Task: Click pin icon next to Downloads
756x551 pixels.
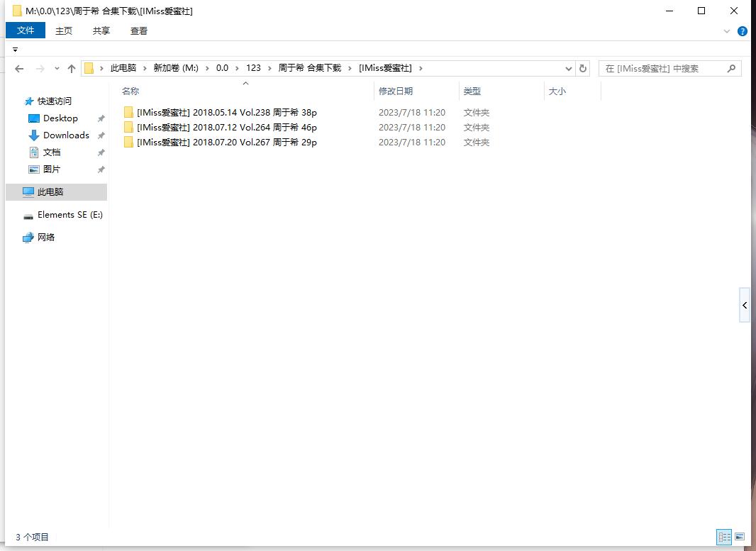Action: coord(101,135)
